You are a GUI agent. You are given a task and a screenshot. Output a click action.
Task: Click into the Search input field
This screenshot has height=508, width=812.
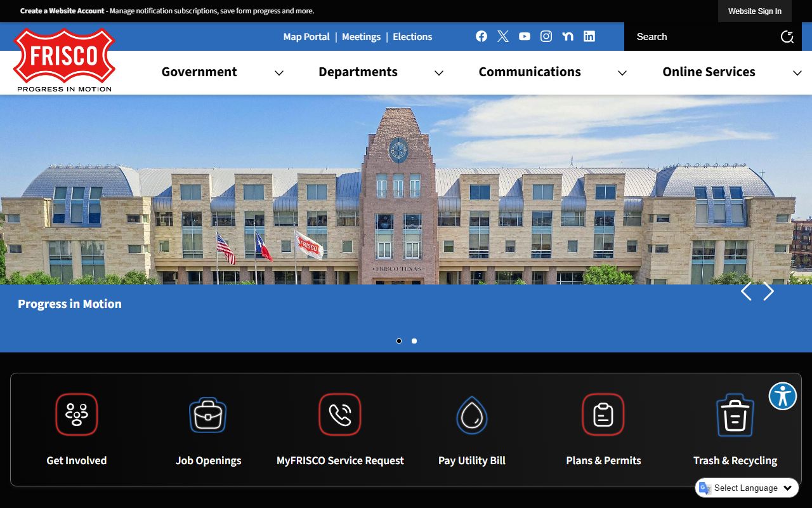click(x=704, y=37)
